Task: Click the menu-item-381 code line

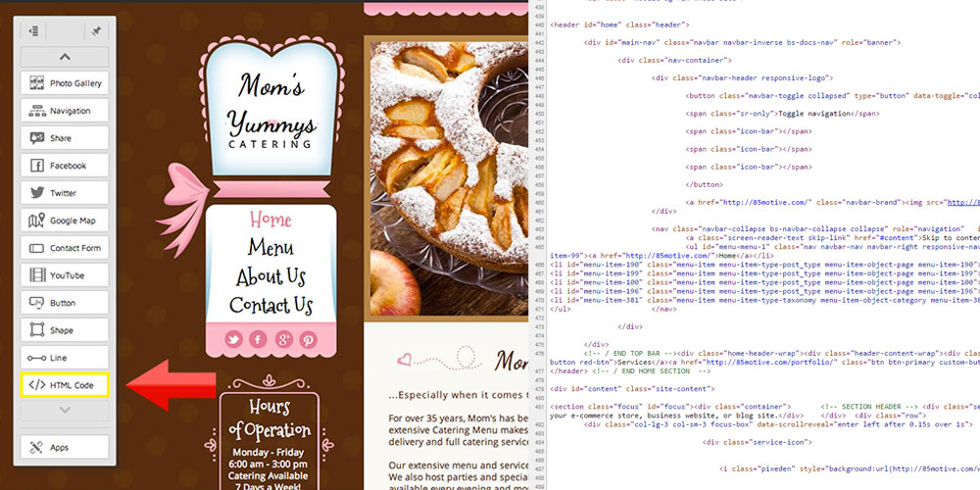Action: [x=765, y=300]
